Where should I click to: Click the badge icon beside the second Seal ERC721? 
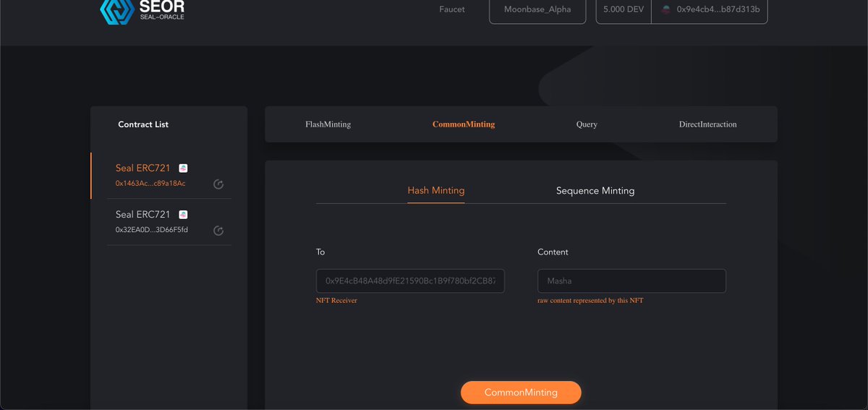[183, 214]
